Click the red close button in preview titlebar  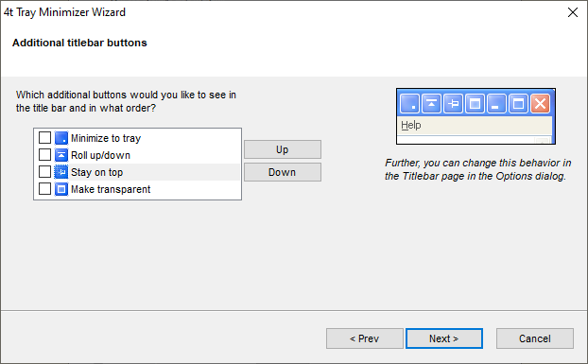pos(540,103)
